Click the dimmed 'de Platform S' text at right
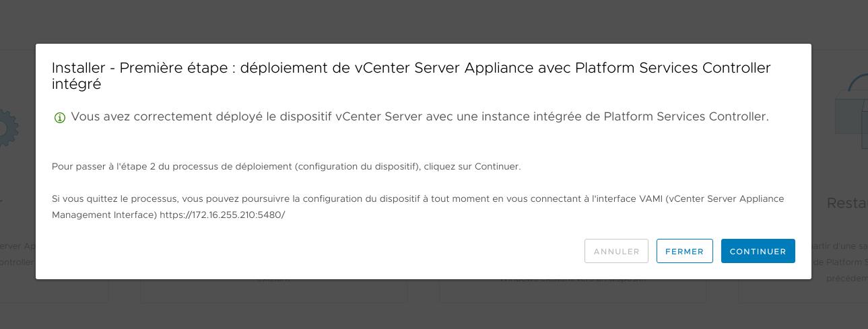 click(x=840, y=262)
